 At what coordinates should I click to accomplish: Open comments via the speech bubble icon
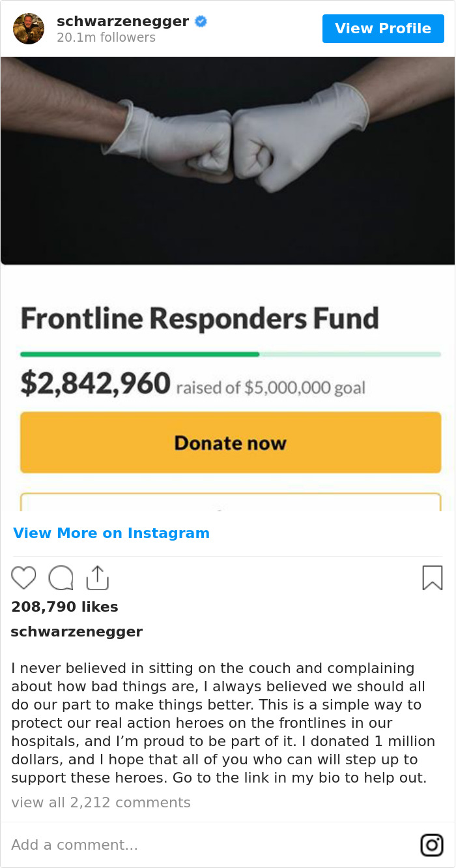pos(61,578)
